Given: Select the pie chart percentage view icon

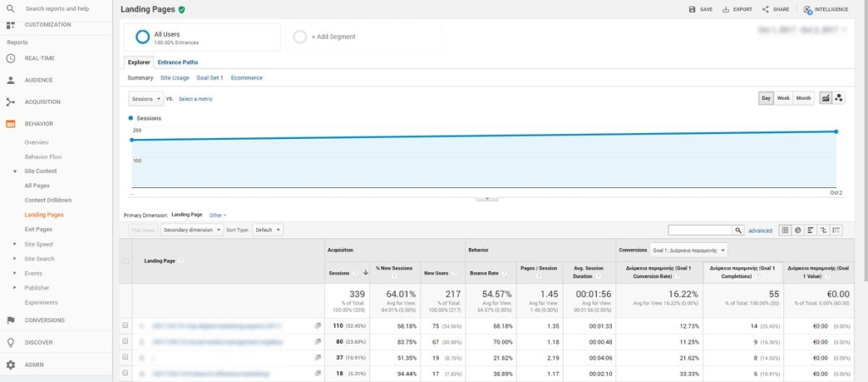Looking at the screenshot, I should click(x=798, y=230).
